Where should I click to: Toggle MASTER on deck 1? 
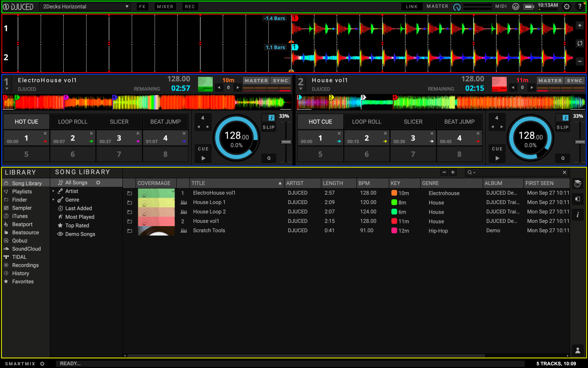[256, 81]
